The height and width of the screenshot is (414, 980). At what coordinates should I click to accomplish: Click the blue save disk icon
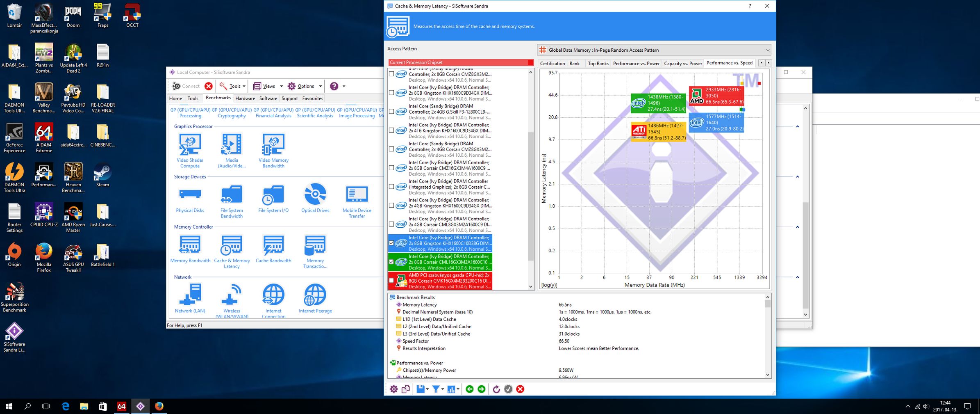420,389
